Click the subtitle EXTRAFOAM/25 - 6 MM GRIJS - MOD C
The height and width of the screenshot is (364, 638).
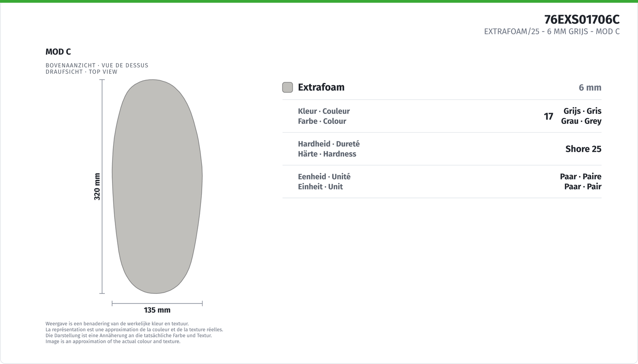[x=552, y=31]
